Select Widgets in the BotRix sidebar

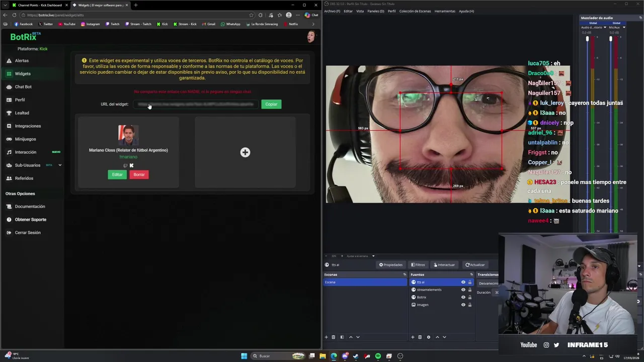23,73
